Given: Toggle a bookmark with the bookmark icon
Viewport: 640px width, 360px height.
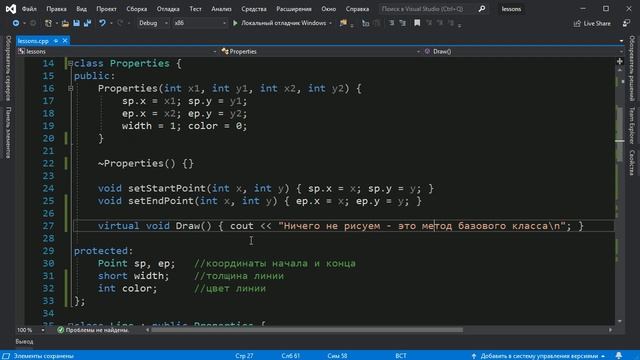Looking at the screenshot, I should (417, 23).
